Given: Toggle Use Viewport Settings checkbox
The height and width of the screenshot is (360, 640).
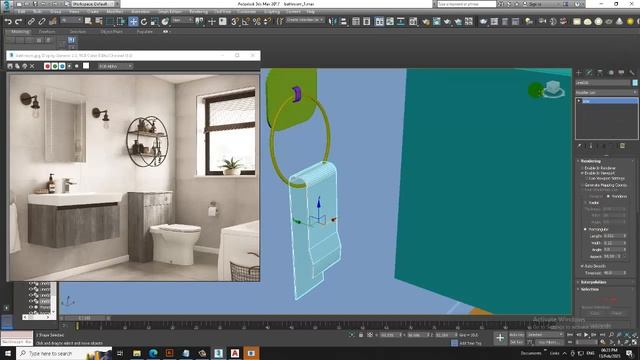Looking at the screenshot, I should point(586,178).
